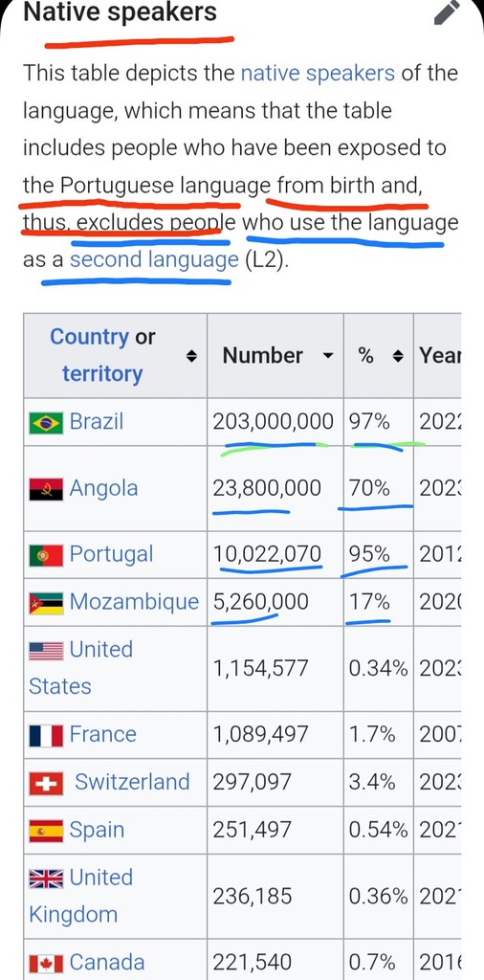Open the native speakers link
Screen dimensions: 484x980
point(318,73)
